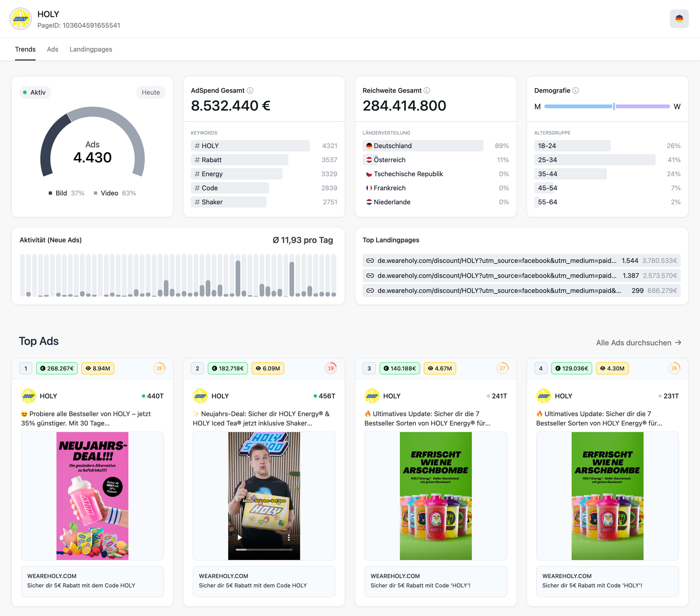The image size is (700, 616).
Task: Click the HOLY brand logo in header
Action: click(x=21, y=19)
